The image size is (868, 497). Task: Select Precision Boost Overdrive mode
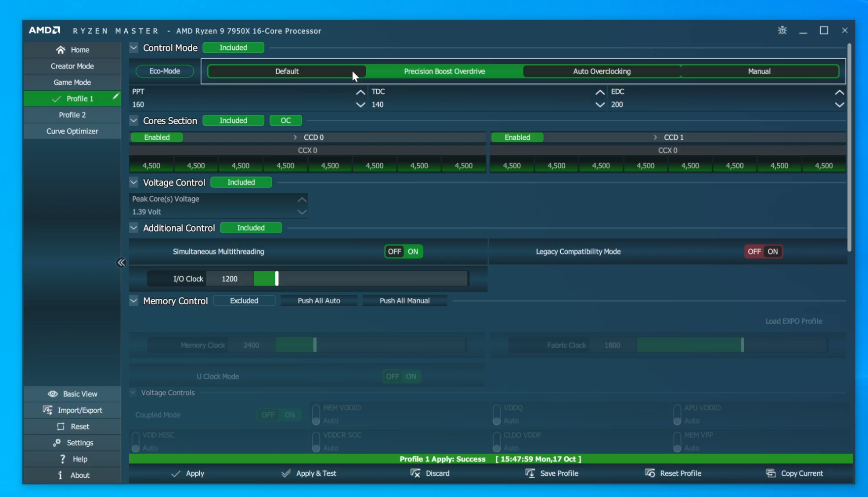444,71
